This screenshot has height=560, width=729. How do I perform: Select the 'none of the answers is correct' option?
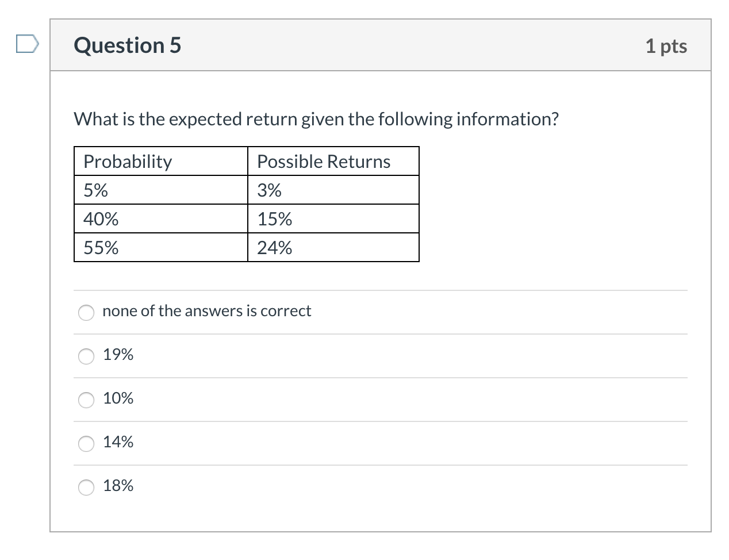tap(86, 313)
